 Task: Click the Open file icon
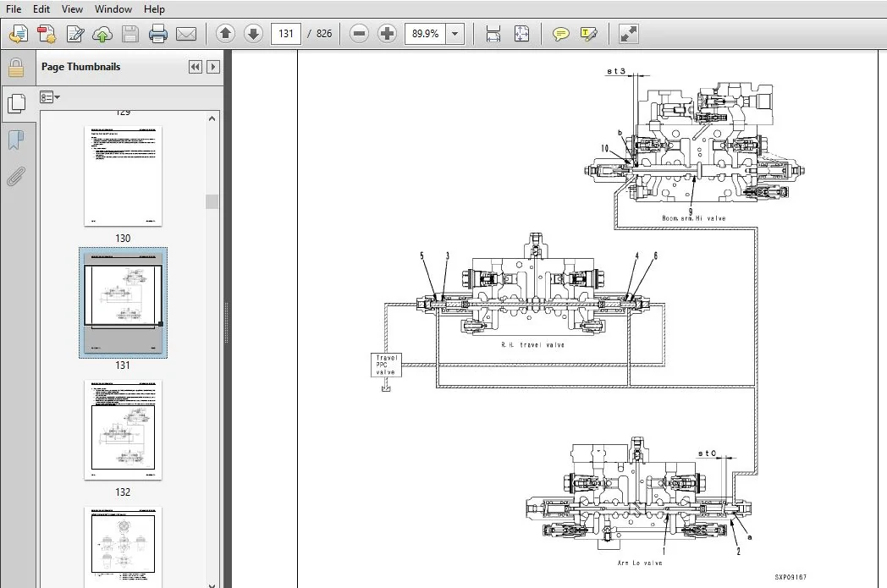18,34
